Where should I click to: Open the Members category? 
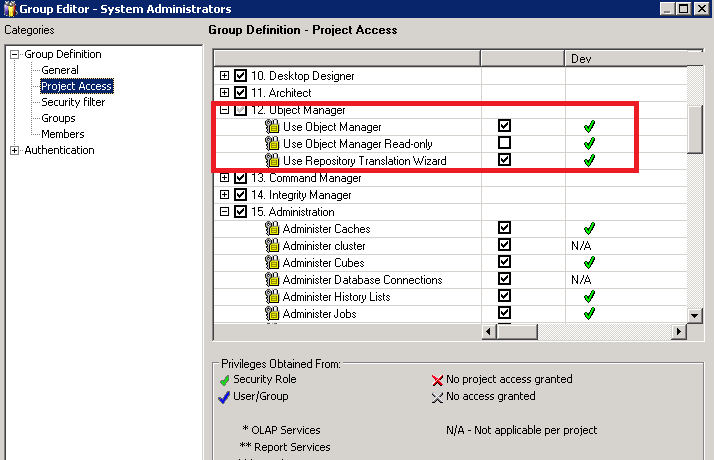pyautogui.click(x=63, y=134)
